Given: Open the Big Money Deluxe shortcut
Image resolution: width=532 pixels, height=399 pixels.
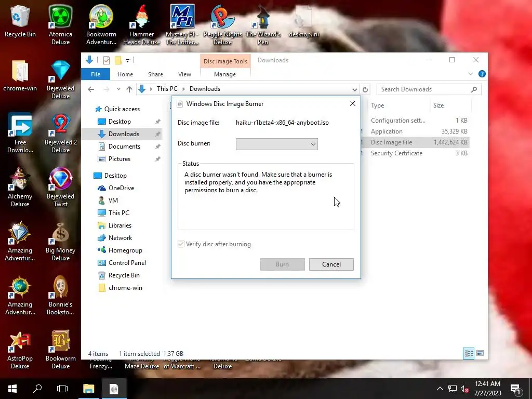Looking at the screenshot, I should click(60, 241).
